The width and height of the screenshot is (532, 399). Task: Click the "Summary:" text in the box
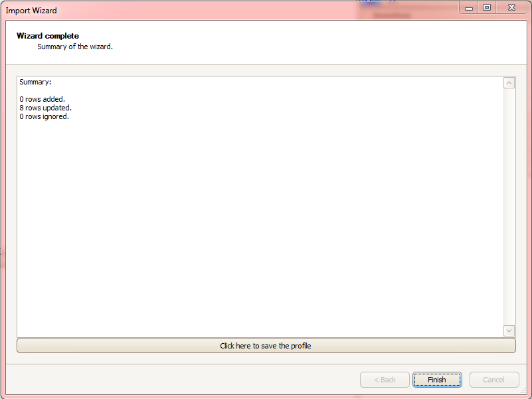[x=35, y=82]
